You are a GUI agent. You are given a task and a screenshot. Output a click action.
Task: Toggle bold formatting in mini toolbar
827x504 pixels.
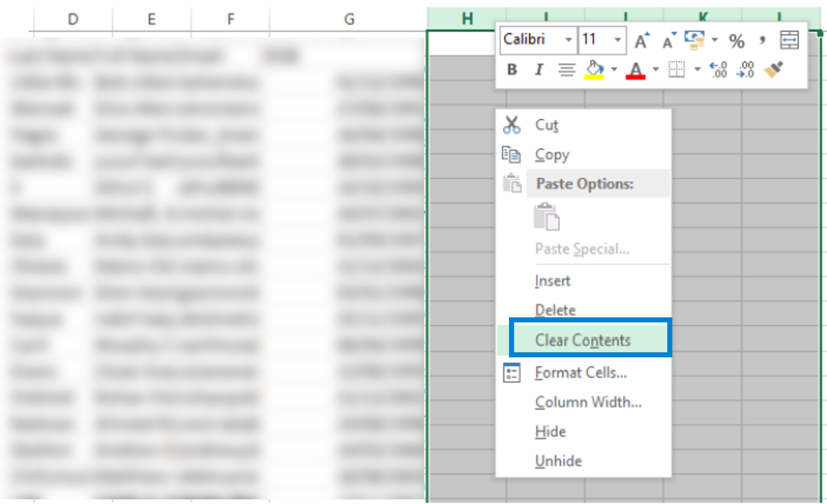512,69
